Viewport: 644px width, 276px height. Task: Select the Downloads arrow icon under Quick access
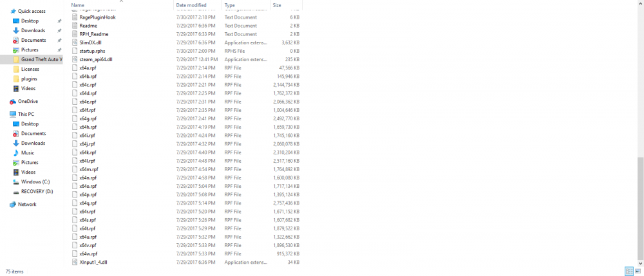(x=16, y=30)
